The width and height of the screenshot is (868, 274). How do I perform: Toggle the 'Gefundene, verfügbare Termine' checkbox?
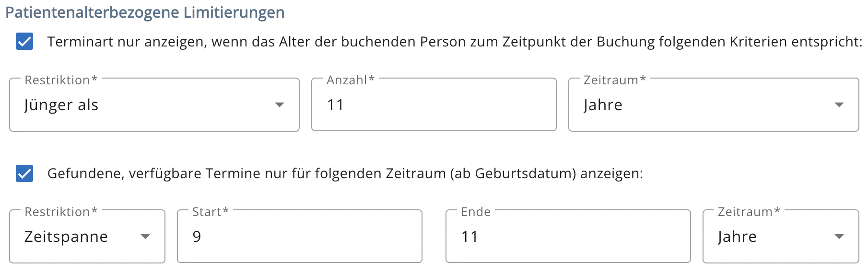click(x=24, y=173)
